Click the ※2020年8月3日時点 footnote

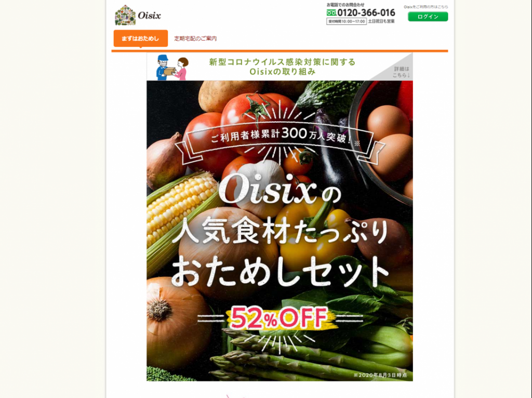tap(380, 375)
